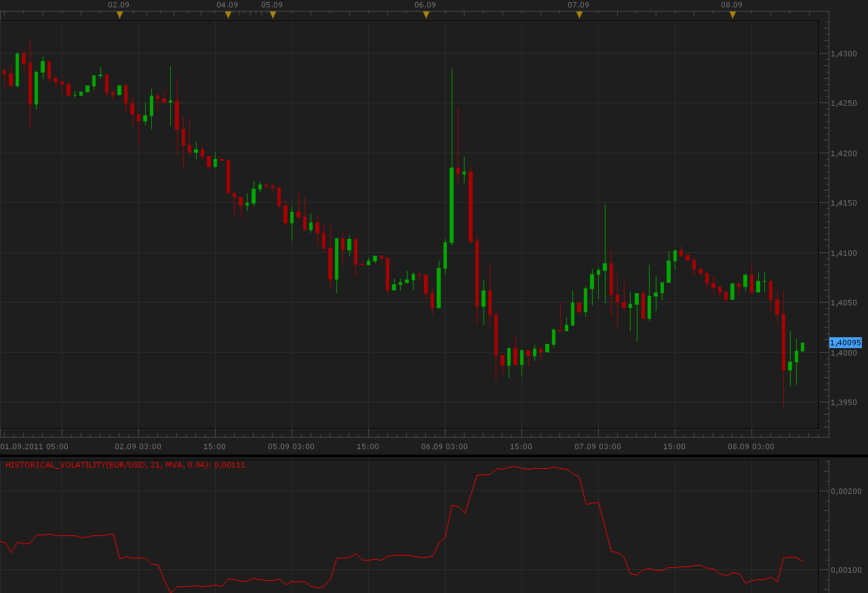Click the 1,4250 price axis label
Screen dimensions: 868x593
coord(844,103)
